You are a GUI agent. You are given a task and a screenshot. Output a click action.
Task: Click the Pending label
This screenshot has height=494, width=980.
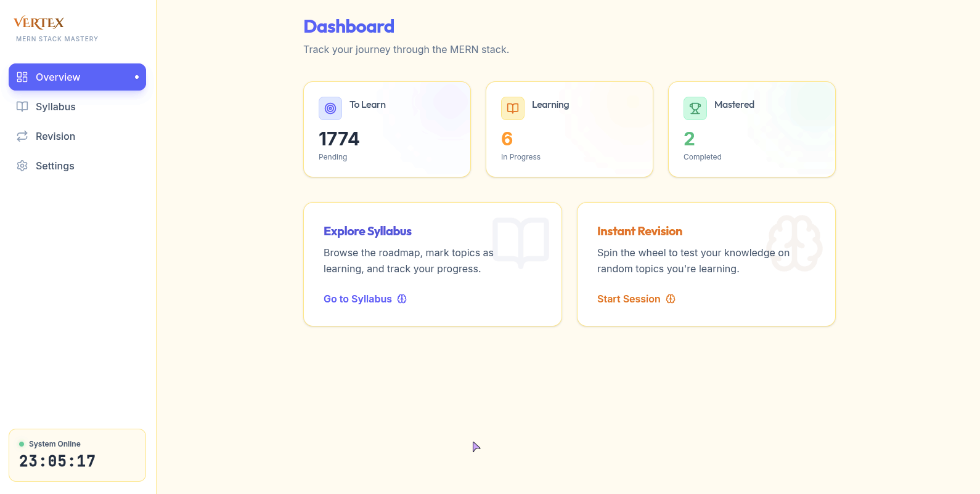(333, 157)
